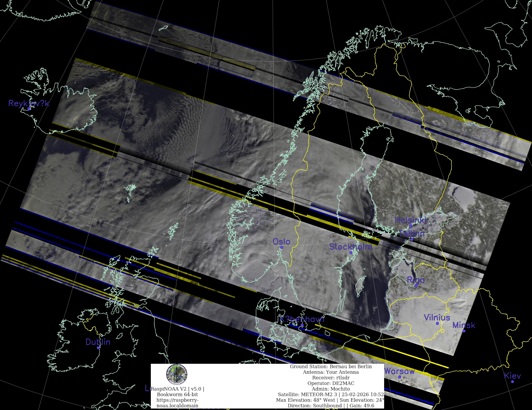This screenshot has width=532, height=410.
Task: Click the Direction Southbound Gain text
Action: point(331,406)
